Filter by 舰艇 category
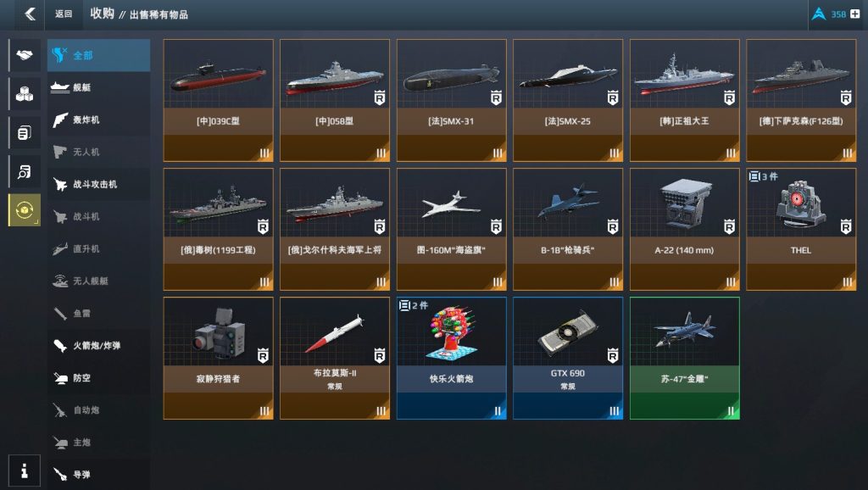The width and height of the screenshot is (868, 490). (x=98, y=87)
